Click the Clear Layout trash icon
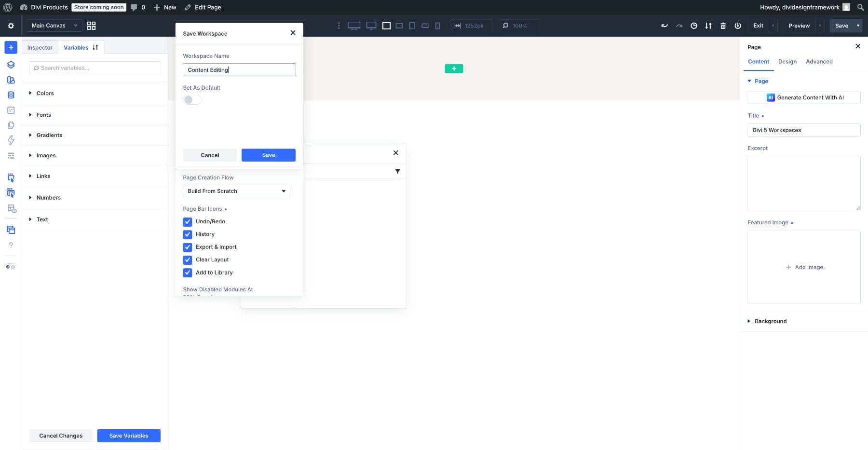This screenshot has width=868, height=450. coord(723,26)
